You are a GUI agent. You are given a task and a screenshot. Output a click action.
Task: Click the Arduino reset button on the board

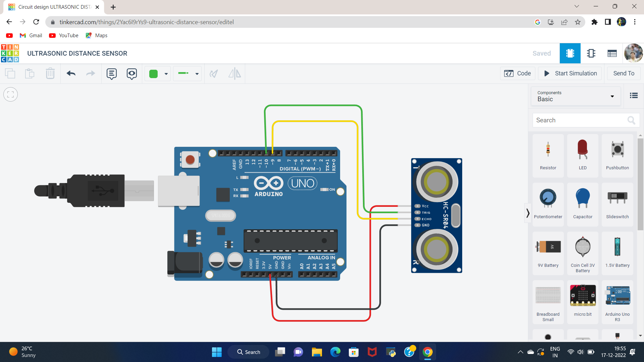[x=190, y=160]
